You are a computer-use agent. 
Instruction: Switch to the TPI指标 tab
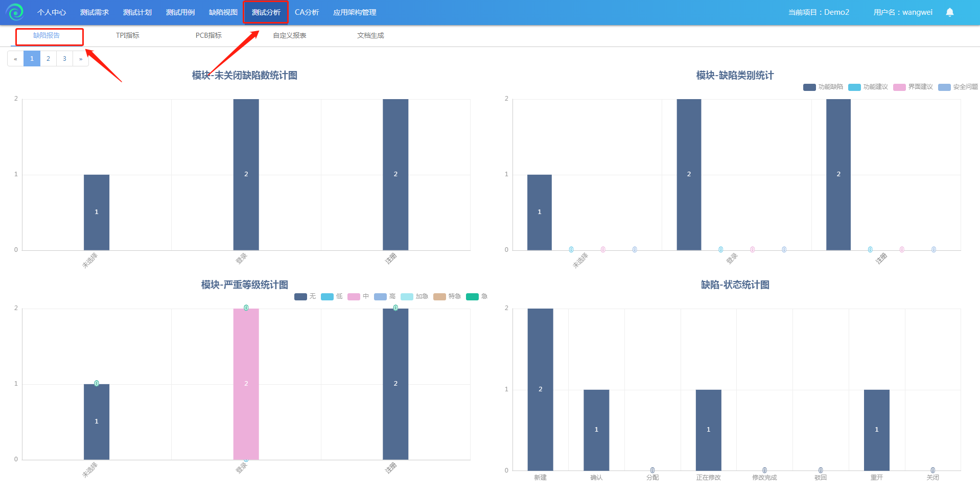tap(127, 35)
